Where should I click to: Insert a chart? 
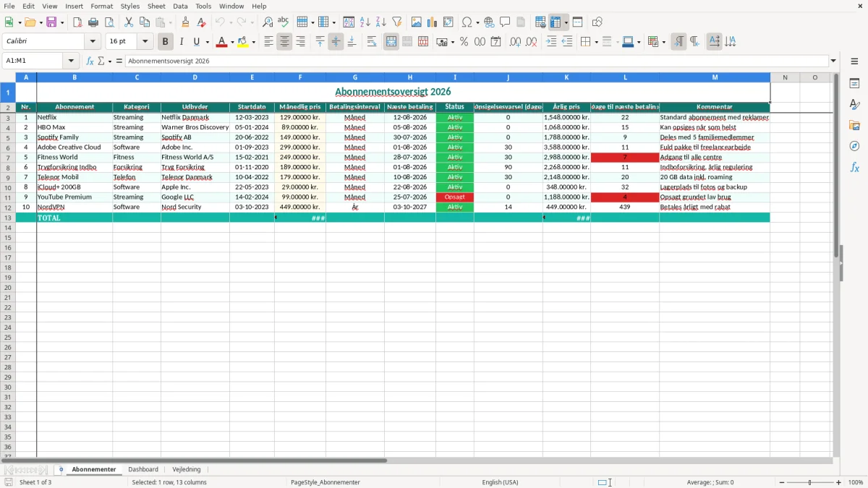point(433,22)
